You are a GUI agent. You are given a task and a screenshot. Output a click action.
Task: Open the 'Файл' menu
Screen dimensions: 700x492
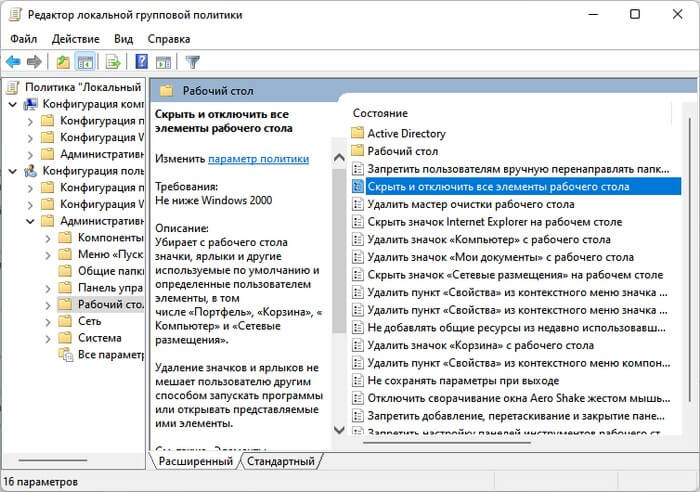point(24,39)
